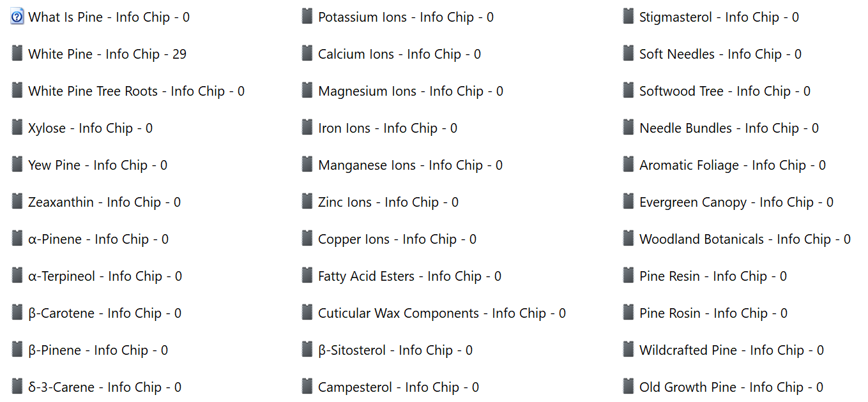Select the β-Carotene file icon
The height and width of the screenshot is (402, 868).
coord(17,313)
